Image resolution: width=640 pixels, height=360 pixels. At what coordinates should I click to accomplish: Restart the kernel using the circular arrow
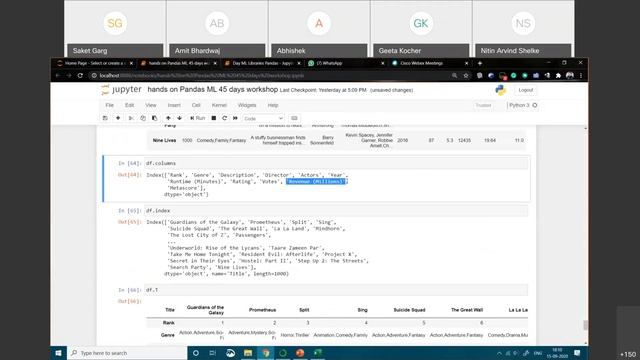point(224,118)
